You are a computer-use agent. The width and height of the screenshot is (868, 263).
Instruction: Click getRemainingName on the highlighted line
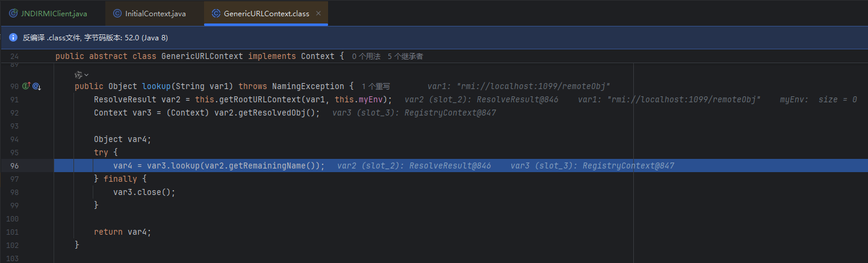tap(272, 166)
